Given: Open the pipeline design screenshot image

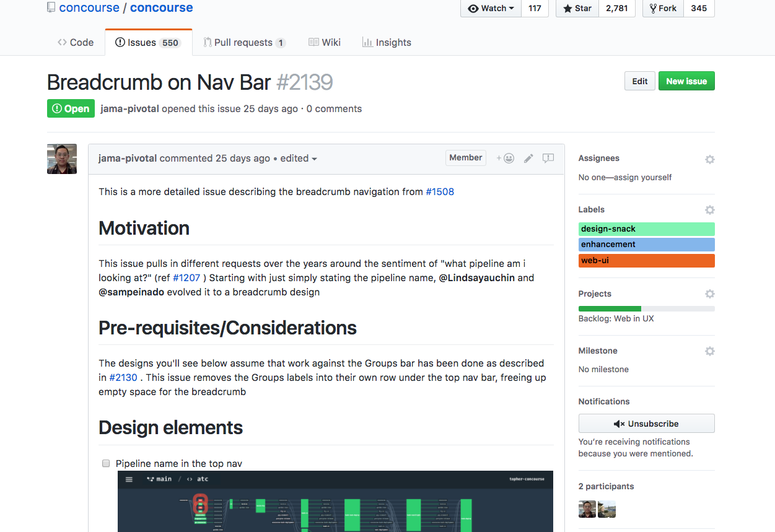Looking at the screenshot, I should [335, 502].
